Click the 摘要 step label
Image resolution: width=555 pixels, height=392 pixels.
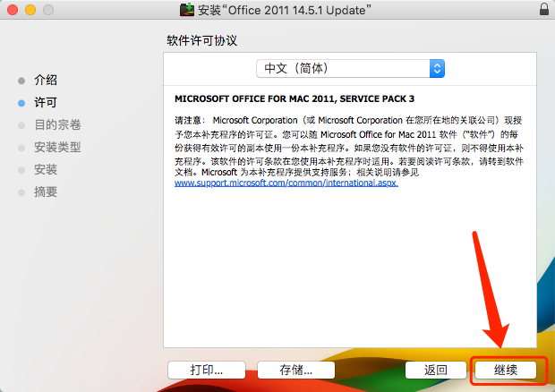[x=46, y=192]
